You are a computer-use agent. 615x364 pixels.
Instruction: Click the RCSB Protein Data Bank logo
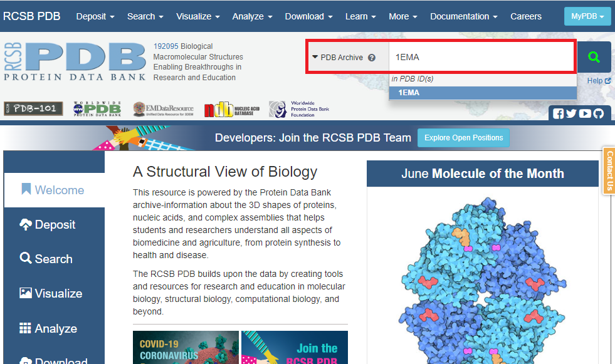[75, 61]
